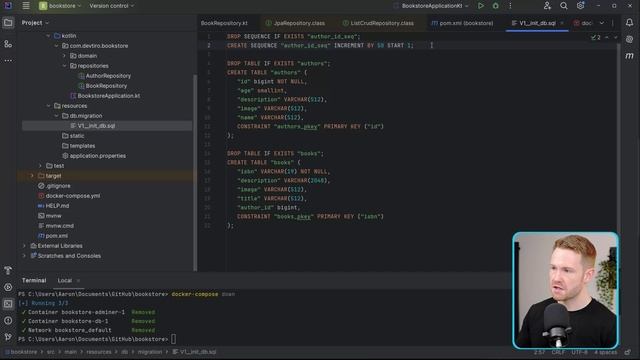Open the main hamburger menu

coord(26,6)
